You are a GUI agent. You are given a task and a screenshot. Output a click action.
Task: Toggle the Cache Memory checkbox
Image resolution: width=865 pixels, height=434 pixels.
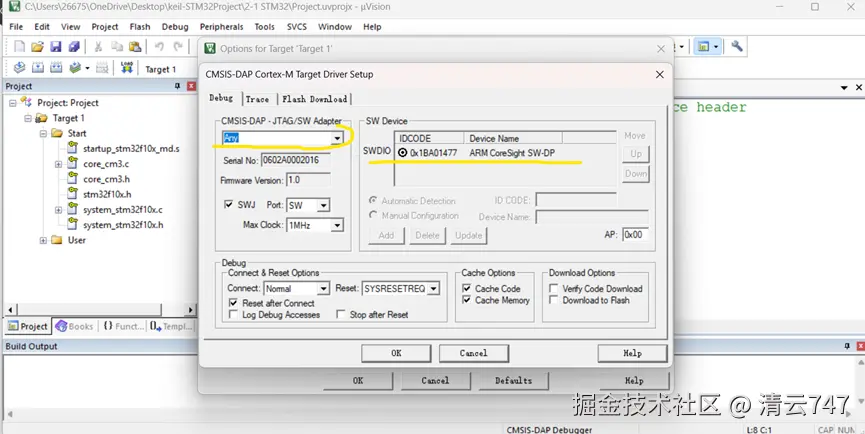click(466, 300)
